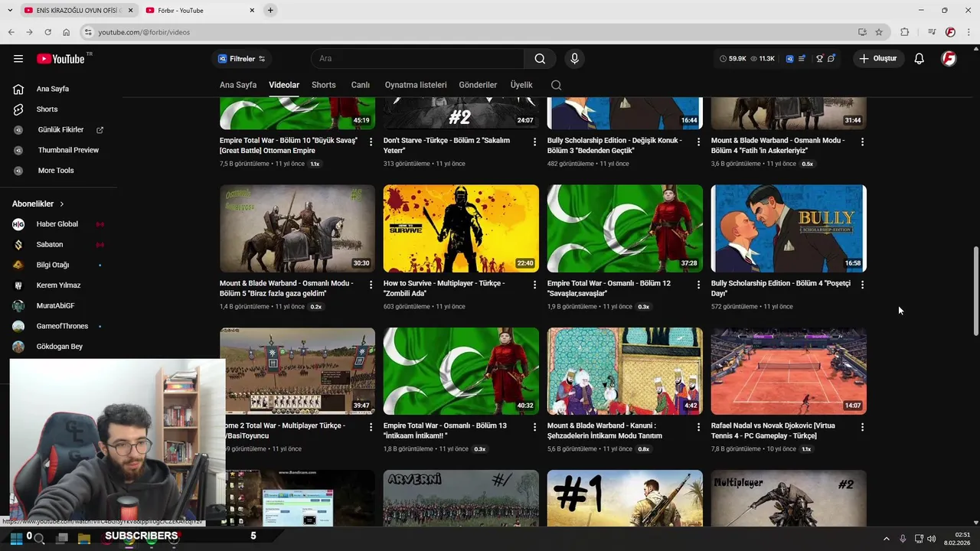This screenshot has height=551, width=980.
Task: Go back in browser history
Action: click(11, 32)
